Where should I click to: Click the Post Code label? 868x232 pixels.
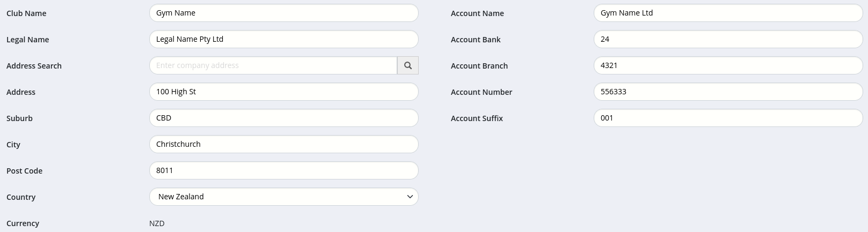(x=24, y=171)
